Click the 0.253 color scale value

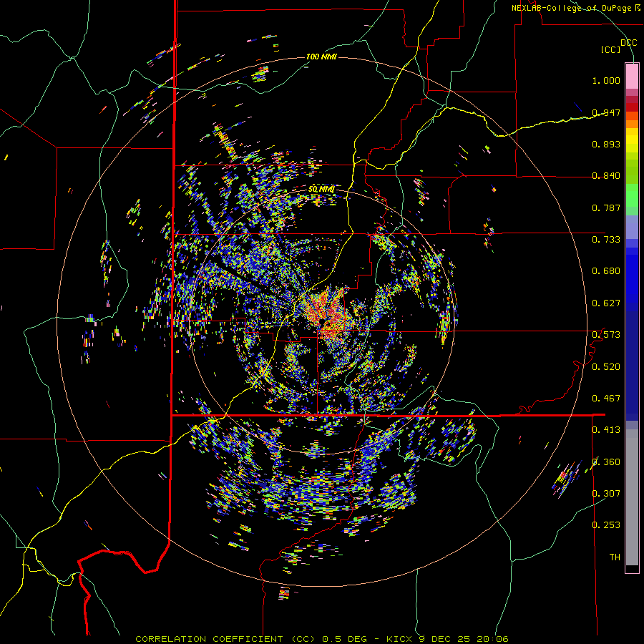coord(606,525)
